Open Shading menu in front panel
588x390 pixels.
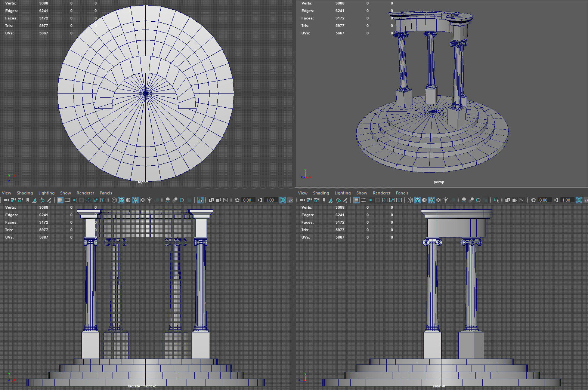point(25,193)
